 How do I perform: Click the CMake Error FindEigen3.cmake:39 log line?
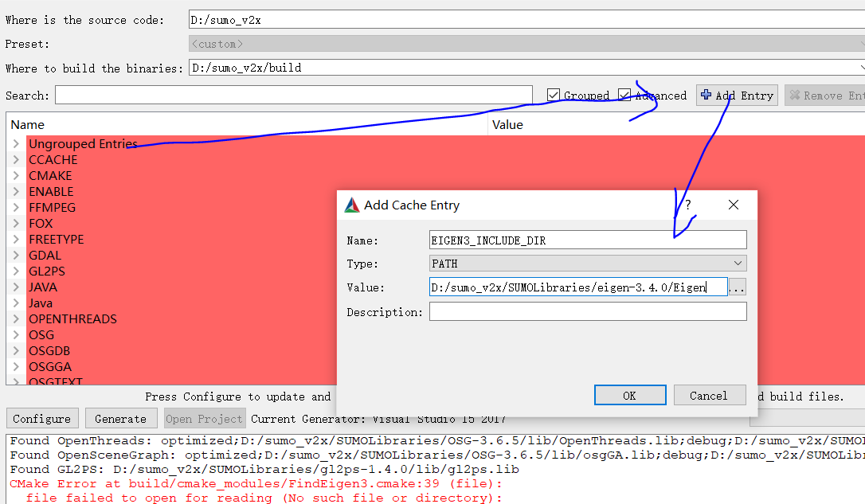pos(256,483)
